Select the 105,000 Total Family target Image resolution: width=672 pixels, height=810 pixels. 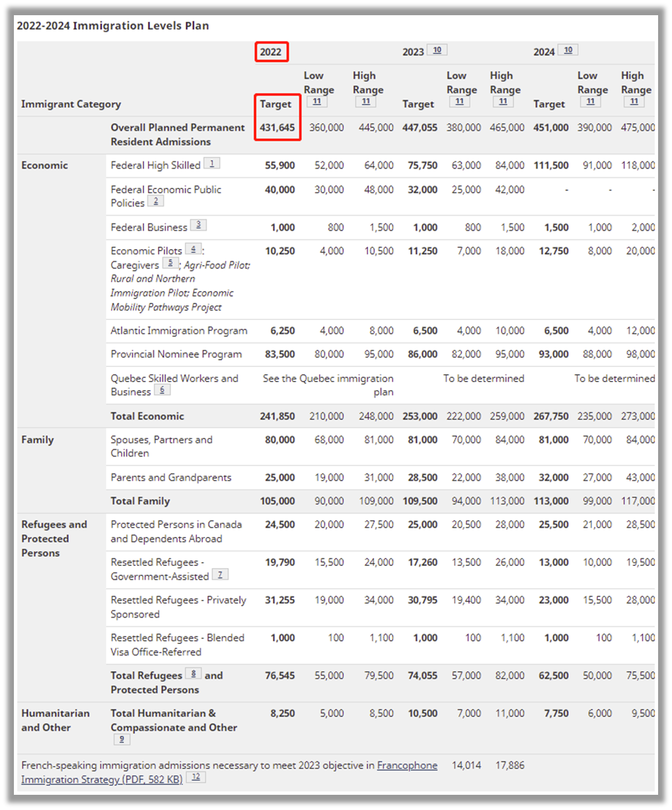click(278, 501)
